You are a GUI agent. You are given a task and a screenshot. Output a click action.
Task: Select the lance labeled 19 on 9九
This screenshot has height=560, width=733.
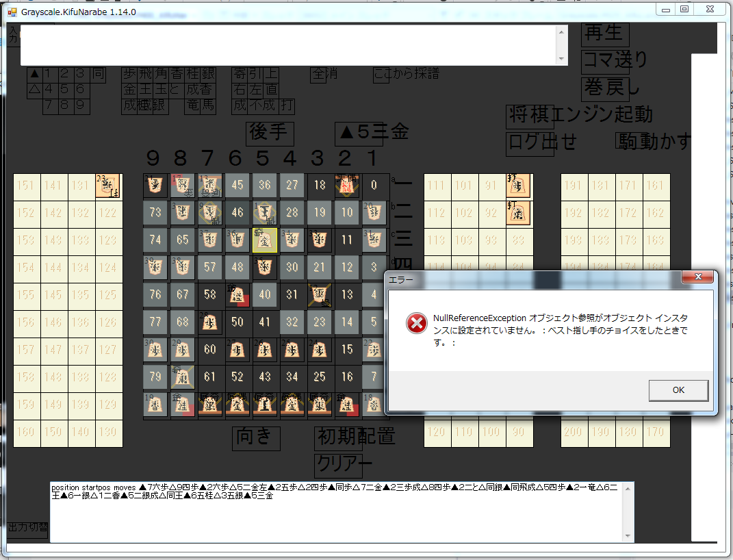coord(155,405)
